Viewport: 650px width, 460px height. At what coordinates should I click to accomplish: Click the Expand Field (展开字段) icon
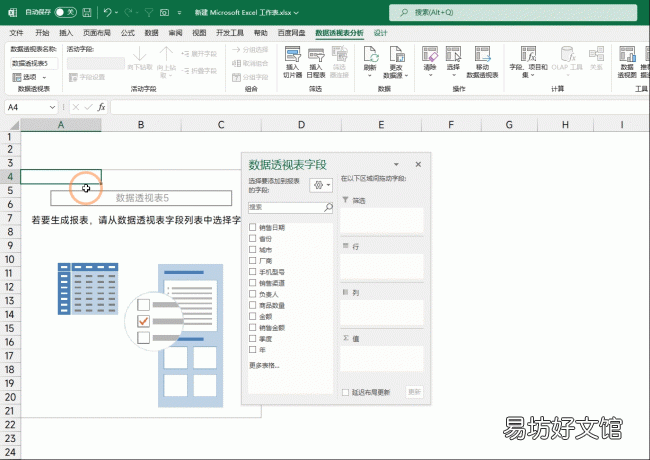coord(185,54)
